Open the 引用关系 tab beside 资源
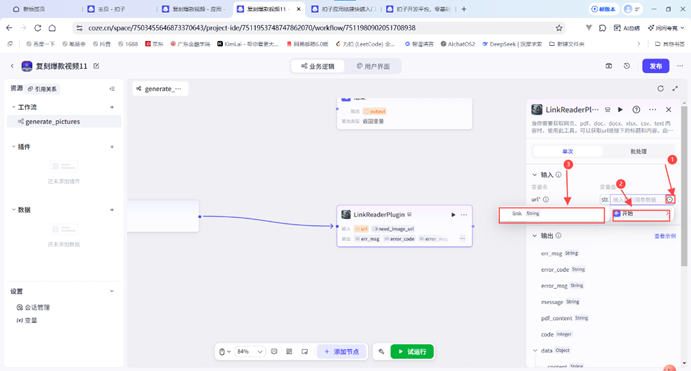This screenshot has width=691, height=371. pyautogui.click(x=42, y=89)
